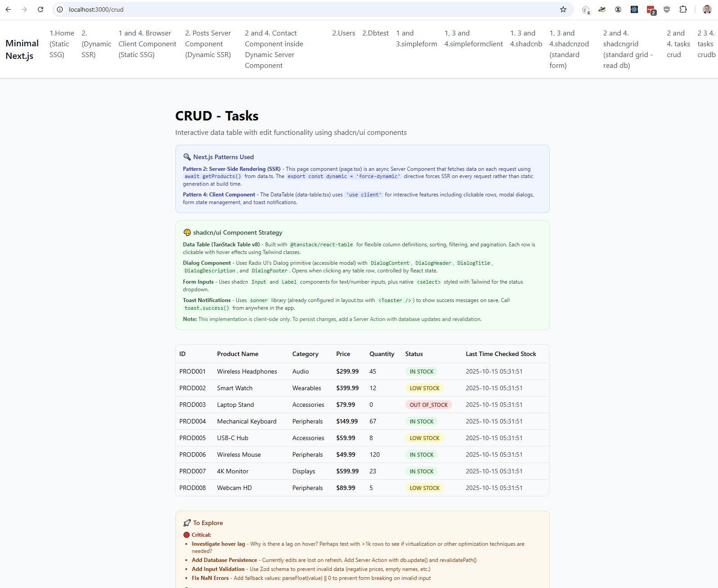
Task: Open the 2.Users navigation link
Action: coord(344,33)
